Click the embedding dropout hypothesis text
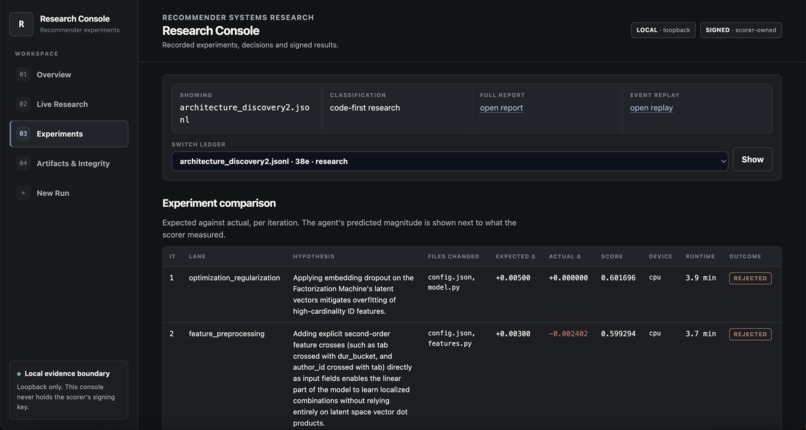 [x=354, y=294]
